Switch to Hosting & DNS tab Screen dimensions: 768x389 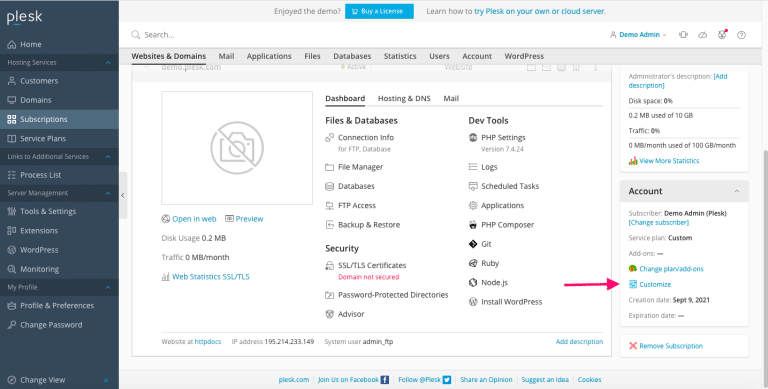pyautogui.click(x=404, y=98)
